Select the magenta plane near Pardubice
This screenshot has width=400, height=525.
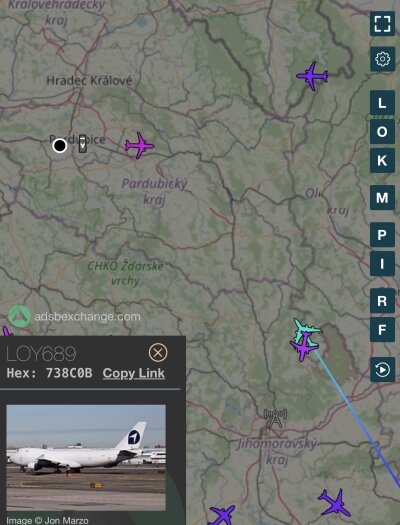tap(139, 146)
